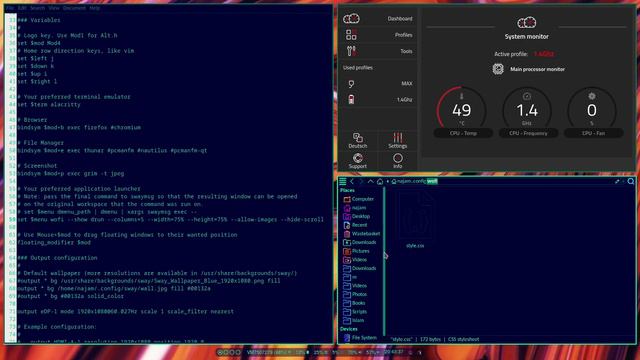Open Support in the control center sidebar
The image size is (640, 360).
[358, 161]
